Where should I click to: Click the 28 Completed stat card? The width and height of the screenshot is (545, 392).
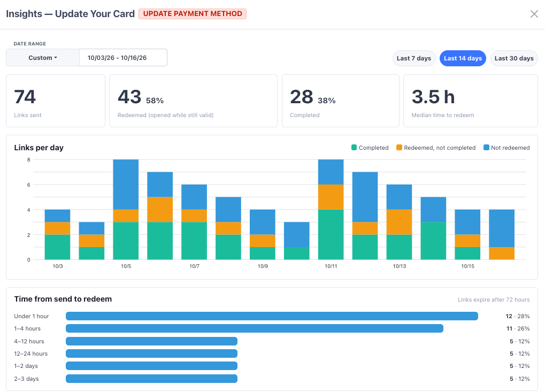point(340,101)
